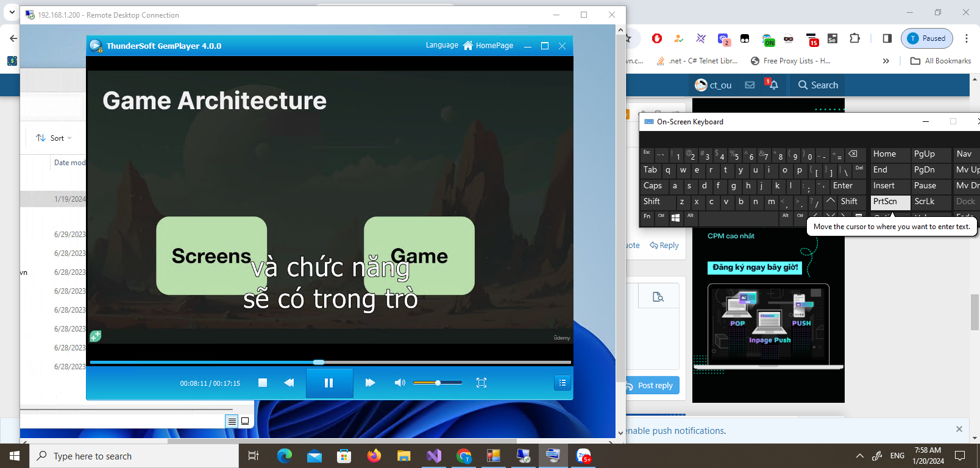Image resolution: width=980 pixels, height=468 pixels.
Task: Open Firefox from the taskbar
Action: [374, 456]
